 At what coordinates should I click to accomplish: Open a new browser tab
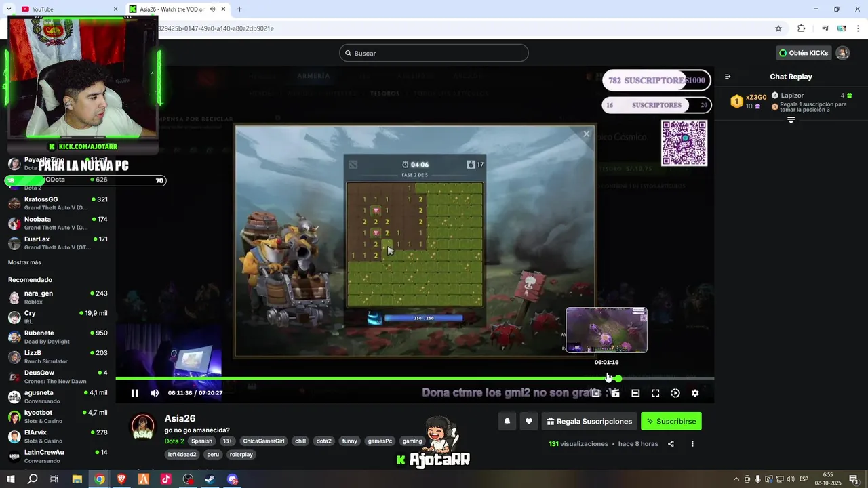239,9
